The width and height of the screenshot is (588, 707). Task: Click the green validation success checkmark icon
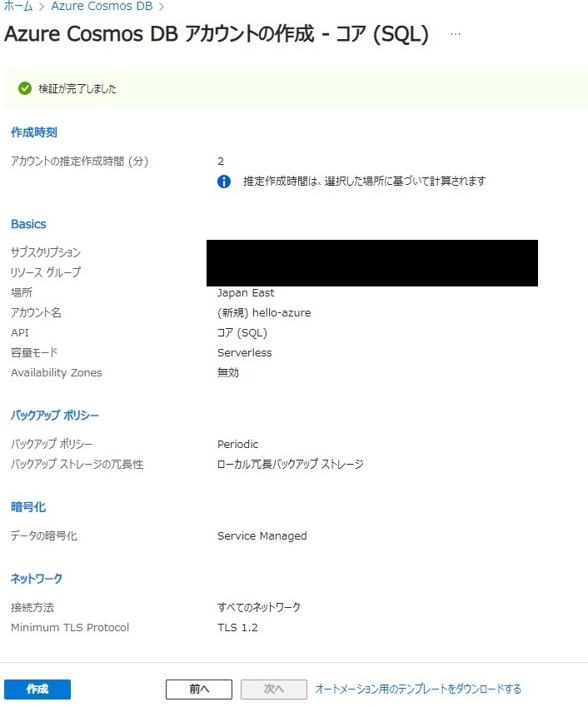(25, 88)
